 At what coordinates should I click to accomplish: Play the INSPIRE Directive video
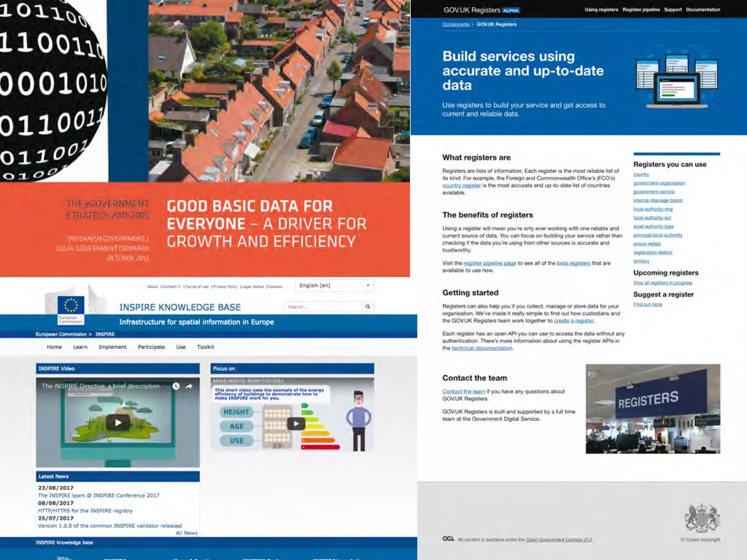tap(118, 423)
